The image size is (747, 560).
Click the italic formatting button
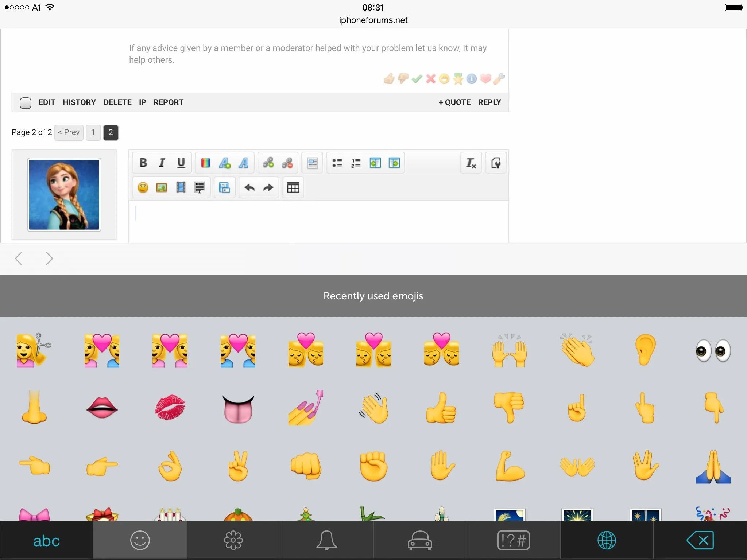coord(162,163)
